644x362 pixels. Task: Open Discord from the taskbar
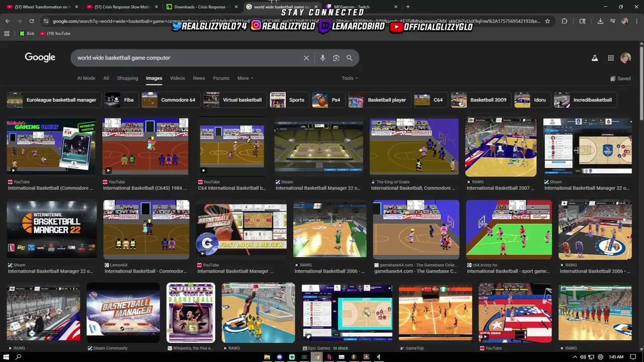[x=280, y=357]
